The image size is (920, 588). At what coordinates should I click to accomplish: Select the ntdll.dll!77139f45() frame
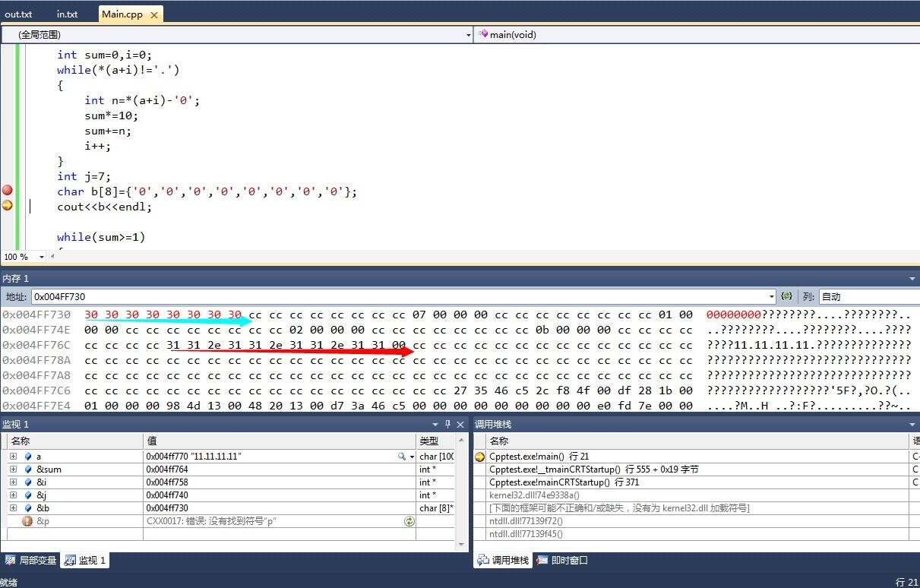tap(526, 534)
